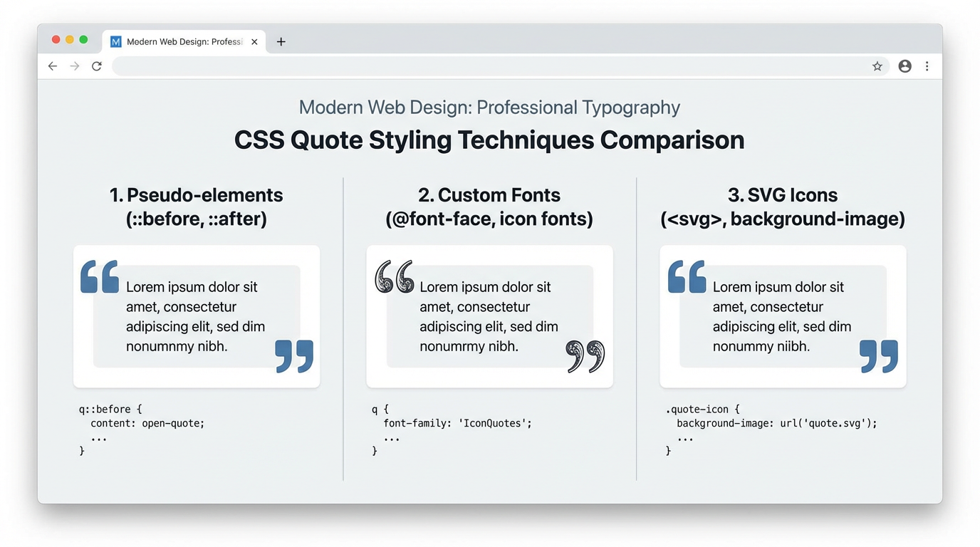
Task: Open the browser three-dot options menu
Action: pyautogui.click(x=927, y=66)
